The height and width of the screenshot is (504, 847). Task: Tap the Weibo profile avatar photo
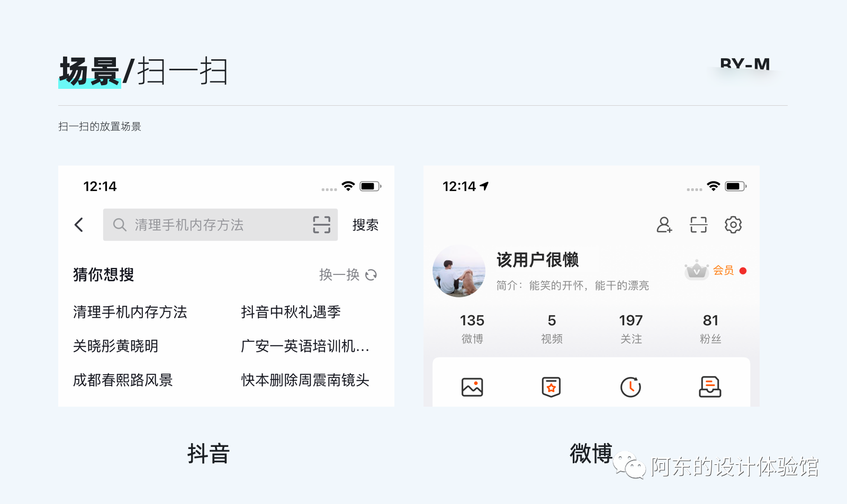pyautogui.click(x=459, y=271)
